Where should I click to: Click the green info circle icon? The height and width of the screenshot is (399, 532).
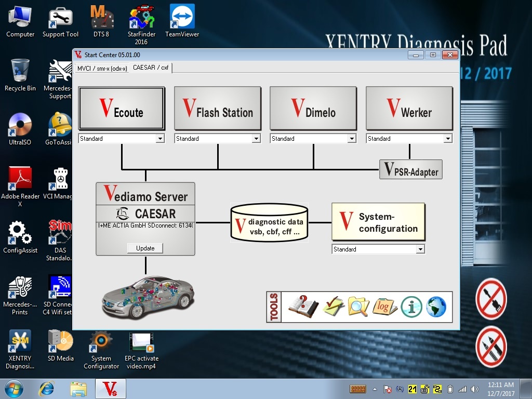coord(411,307)
